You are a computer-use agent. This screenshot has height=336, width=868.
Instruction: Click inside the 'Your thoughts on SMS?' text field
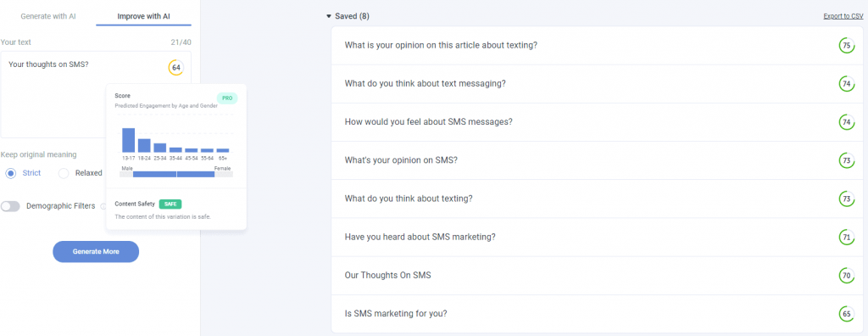96,94
